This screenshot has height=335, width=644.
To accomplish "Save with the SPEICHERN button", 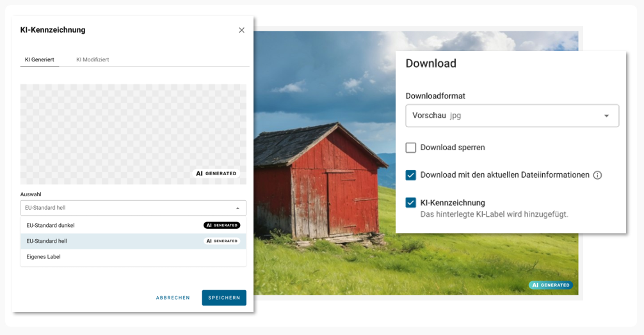I will point(224,298).
